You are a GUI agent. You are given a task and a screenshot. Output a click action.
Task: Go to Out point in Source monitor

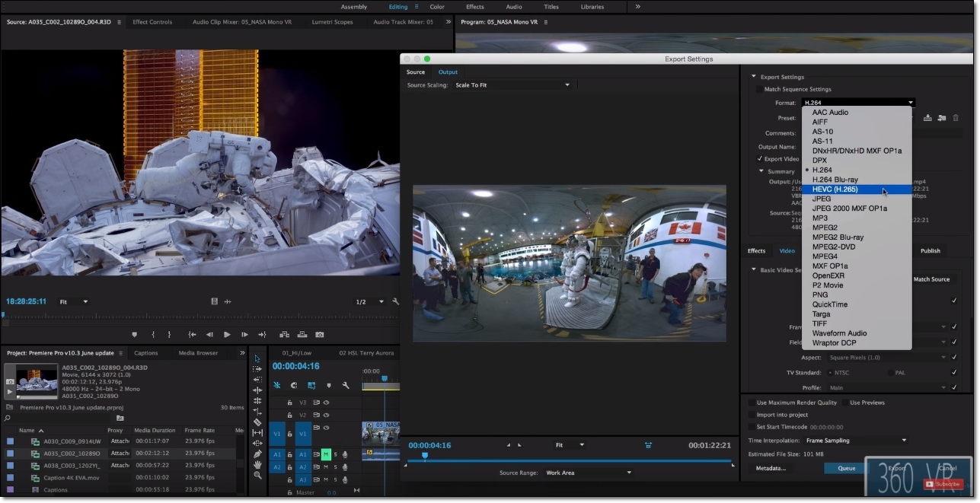tap(262, 334)
